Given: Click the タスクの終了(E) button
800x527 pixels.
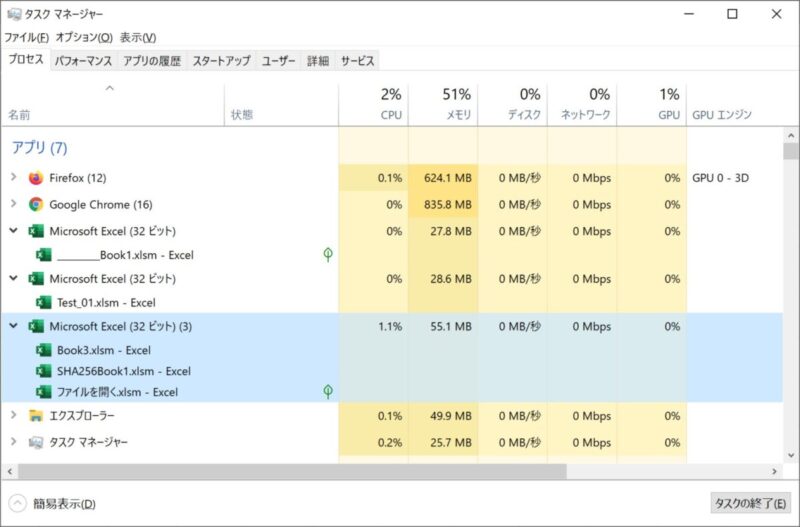Looking at the screenshot, I should pyautogui.click(x=750, y=504).
